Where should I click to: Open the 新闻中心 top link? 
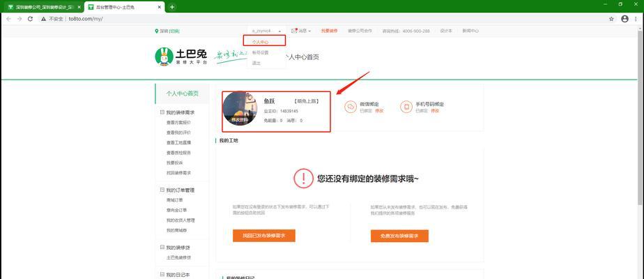point(470,31)
